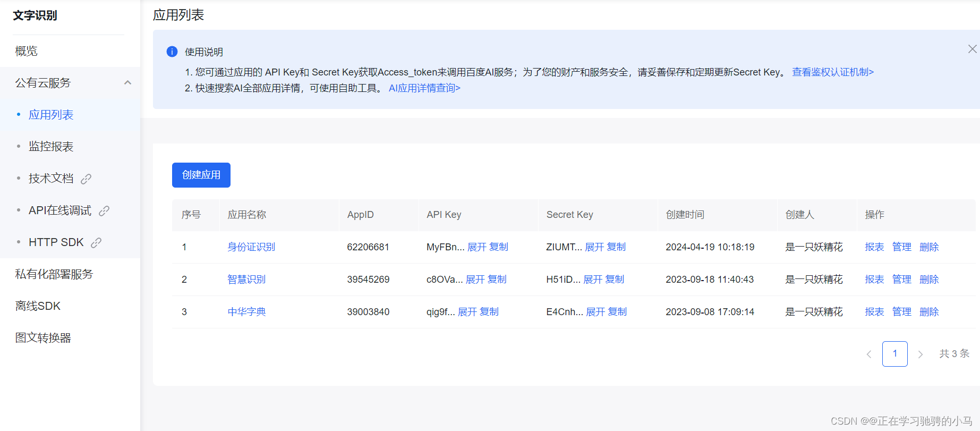Open the 查看鉴权认证机制 link
The height and width of the screenshot is (431, 980).
coord(832,72)
